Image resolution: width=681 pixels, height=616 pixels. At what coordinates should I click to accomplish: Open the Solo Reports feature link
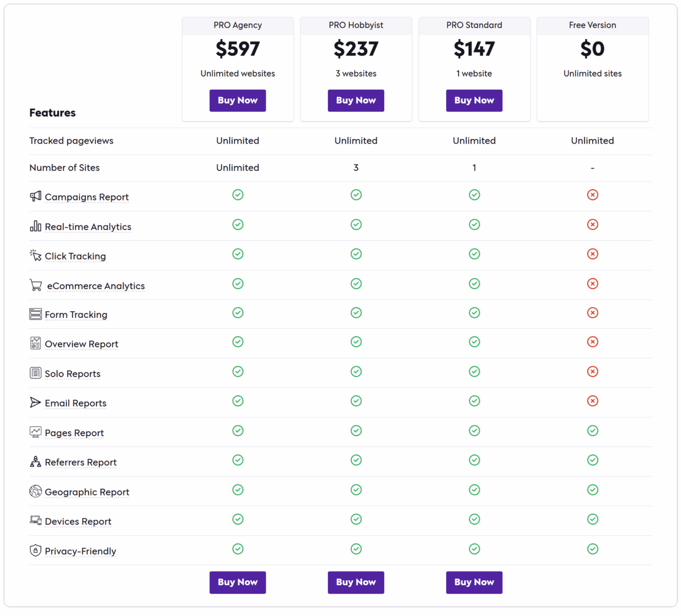coord(73,374)
